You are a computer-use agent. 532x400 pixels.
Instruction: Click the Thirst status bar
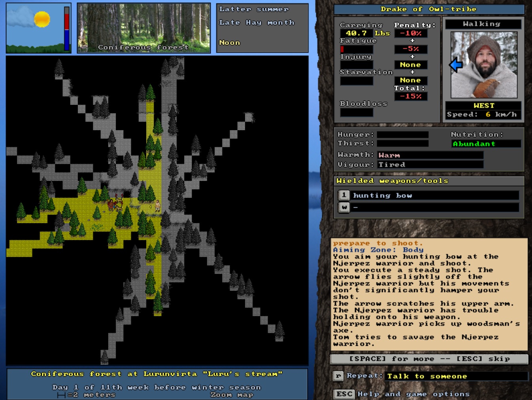(402, 143)
